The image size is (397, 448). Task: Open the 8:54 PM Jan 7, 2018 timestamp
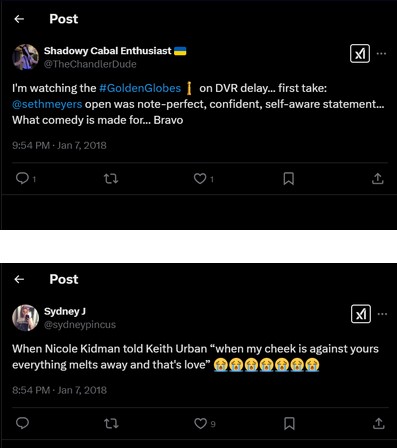(x=59, y=390)
